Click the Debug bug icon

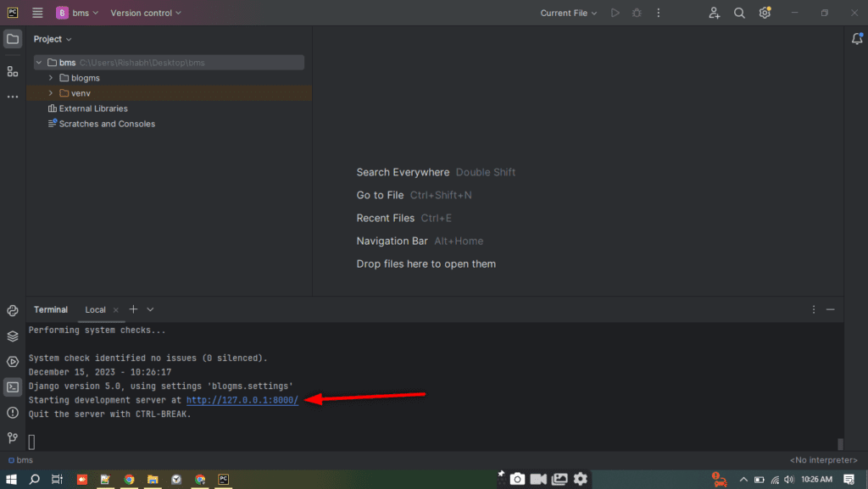click(x=637, y=13)
